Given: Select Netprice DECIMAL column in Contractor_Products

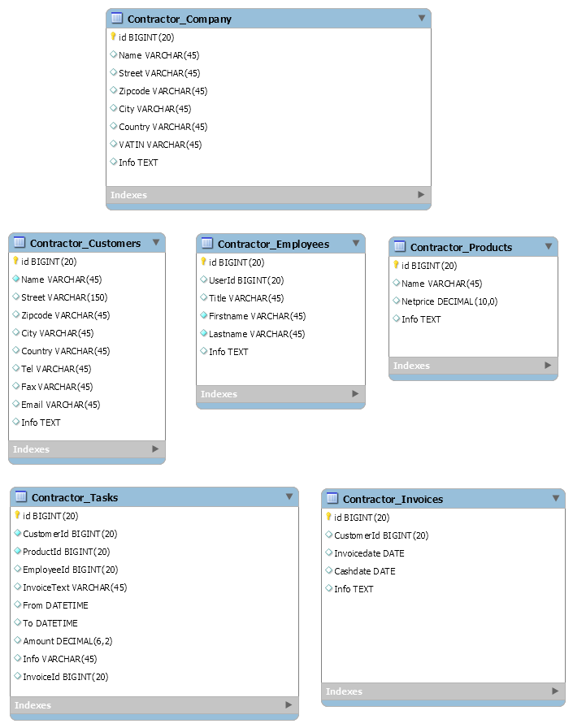Looking at the screenshot, I should 449,301.
